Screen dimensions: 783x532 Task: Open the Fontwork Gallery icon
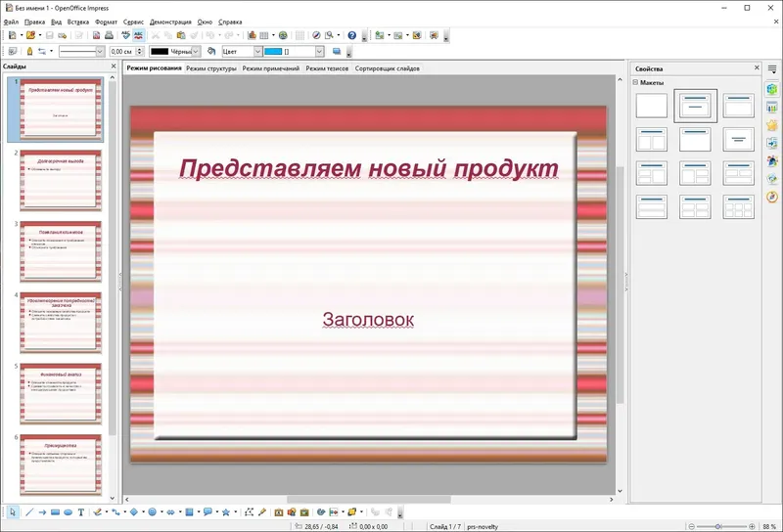pos(279,512)
